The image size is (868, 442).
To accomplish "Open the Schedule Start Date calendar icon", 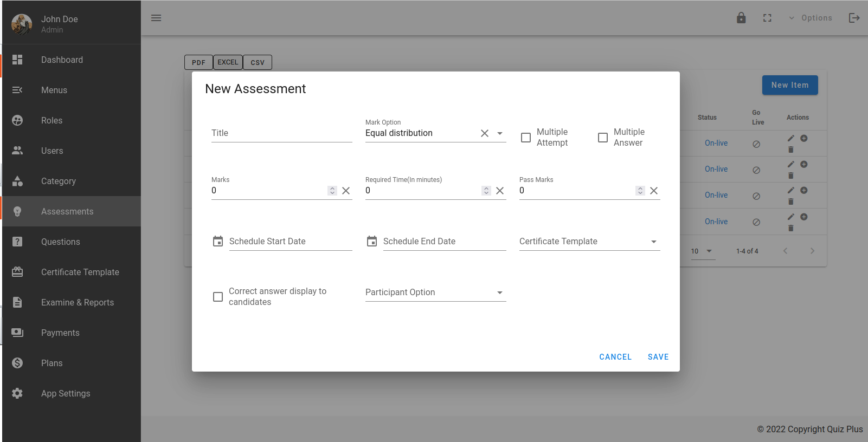I will 218,241.
